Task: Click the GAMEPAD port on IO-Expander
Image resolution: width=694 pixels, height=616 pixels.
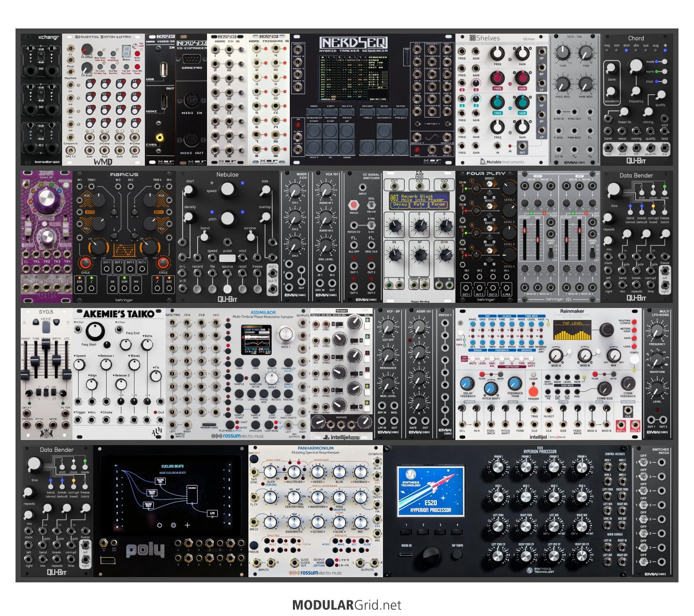Action: (x=192, y=58)
